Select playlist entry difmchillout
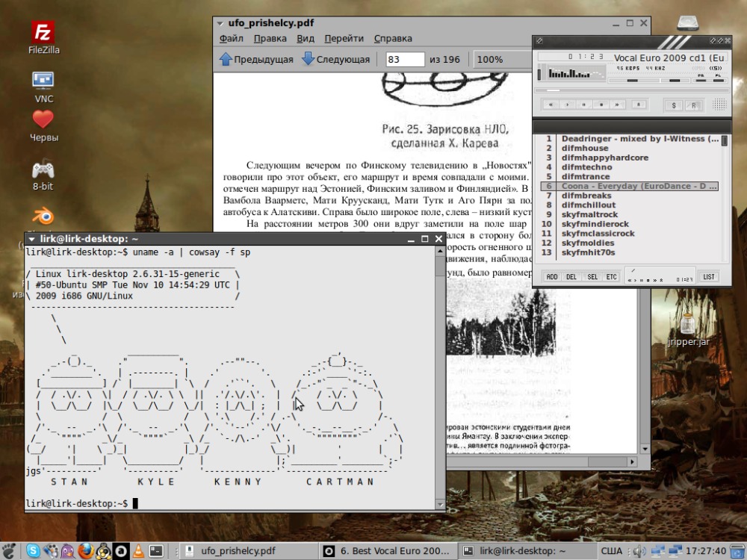747x560 pixels. (x=629, y=205)
